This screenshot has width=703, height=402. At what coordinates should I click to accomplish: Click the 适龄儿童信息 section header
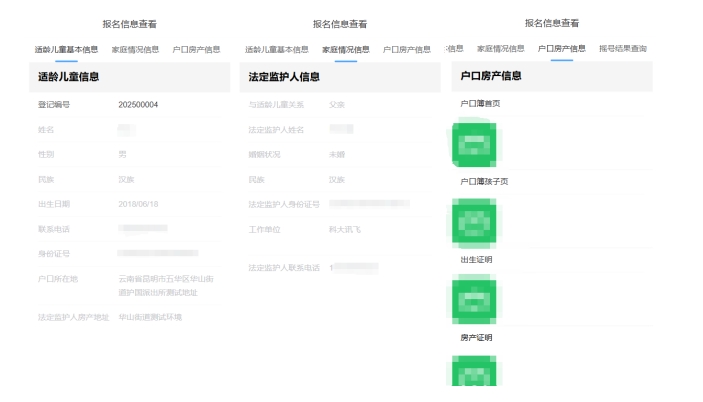69,77
